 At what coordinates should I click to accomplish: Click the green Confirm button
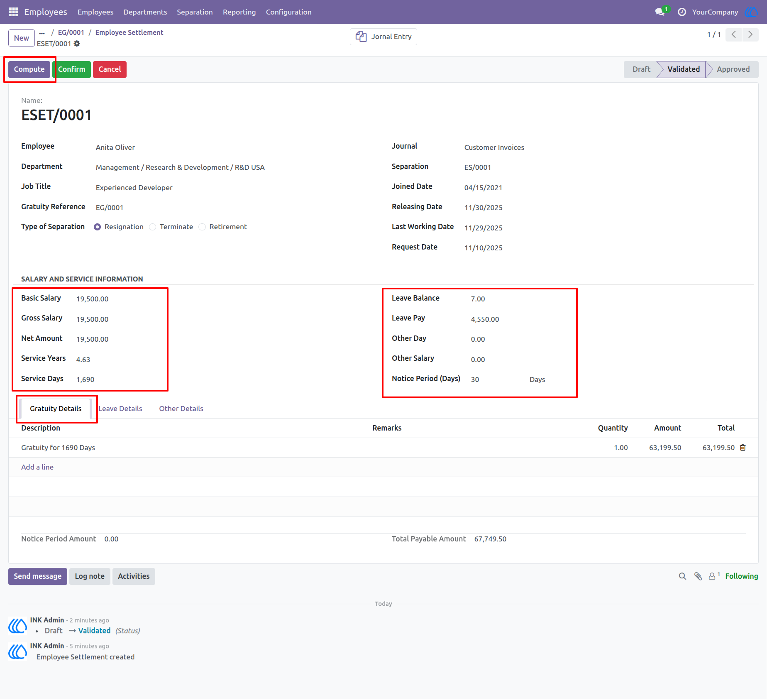(x=72, y=69)
